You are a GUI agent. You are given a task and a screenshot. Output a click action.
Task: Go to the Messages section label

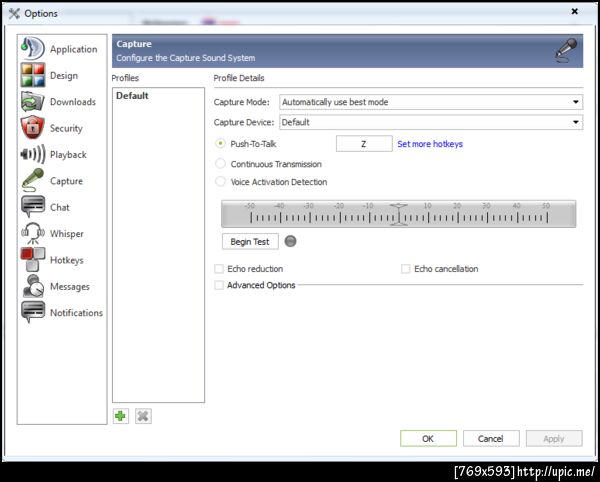click(x=70, y=287)
